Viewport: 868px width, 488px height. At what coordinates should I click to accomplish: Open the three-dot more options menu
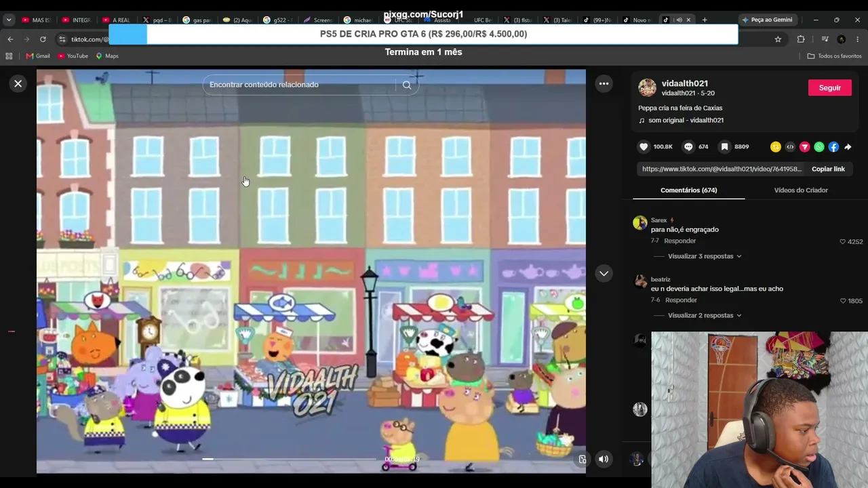click(604, 83)
